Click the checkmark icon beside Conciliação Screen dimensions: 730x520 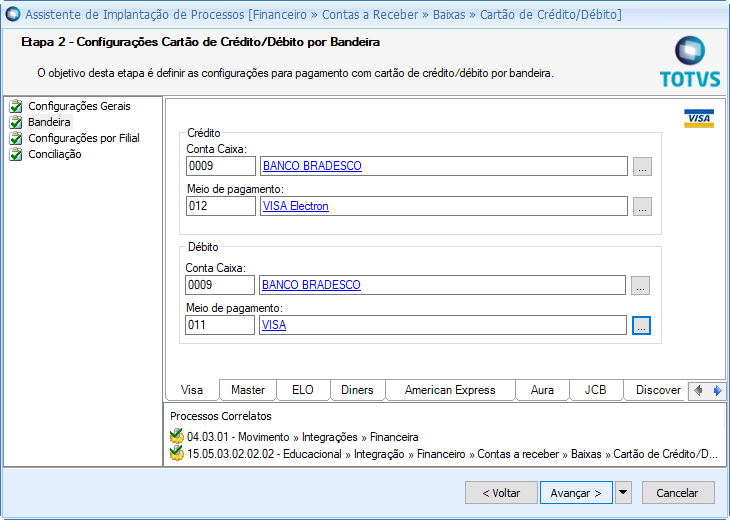click(x=16, y=154)
